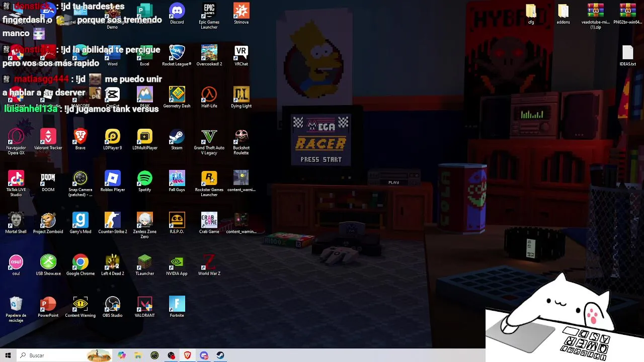Select the PNG2br-win64 archive file
Image resolution: width=644 pixels, height=362 pixels.
627,14
